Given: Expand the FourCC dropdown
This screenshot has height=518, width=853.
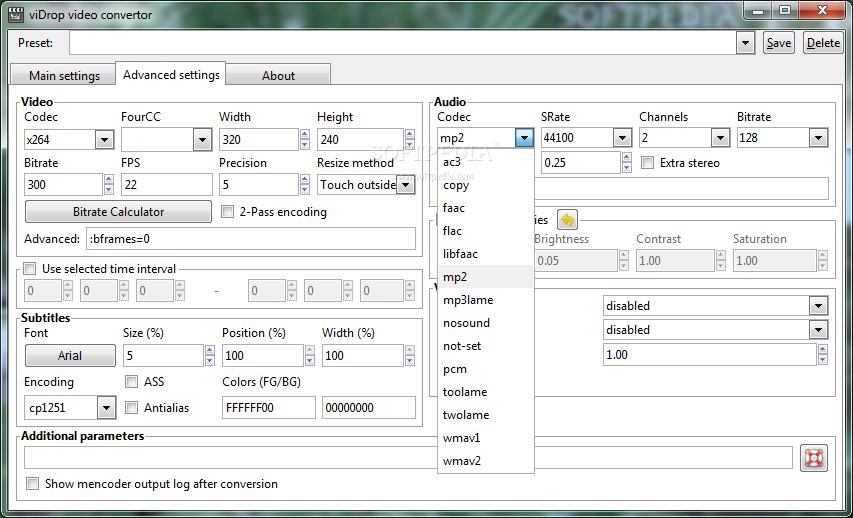Looking at the screenshot, I should click(x=202, y=140).
